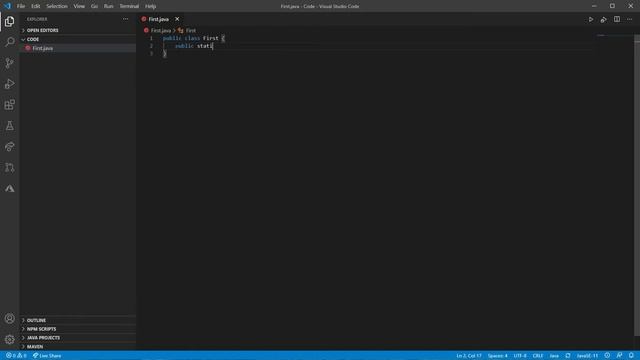Open editor More Actions ellipsis

pos(629,19)
